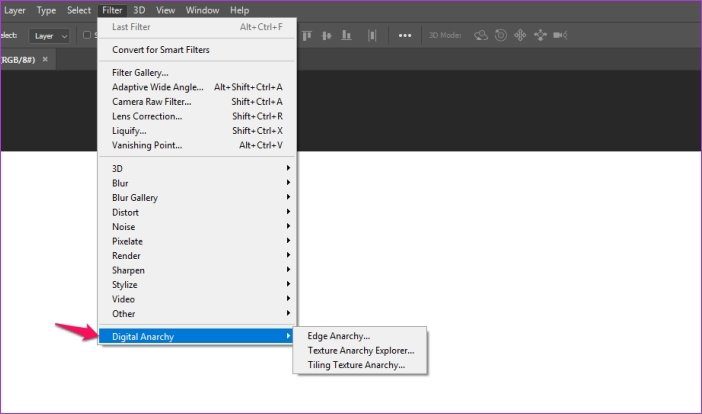The height and width of the screenshot is (414, 702).
Task: Open Camera Raw Filter...
Action: tap(197, 102)
